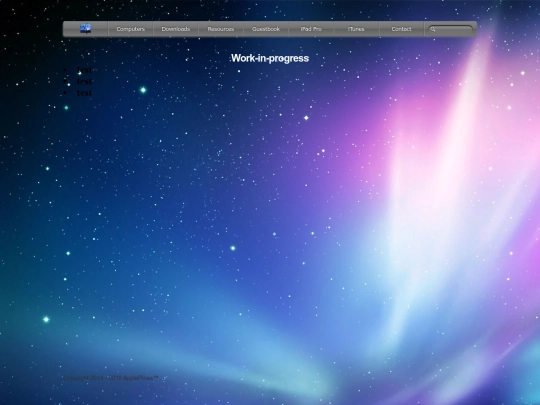
Task: Navigate to iPad Pro page
Action: point(311,29)
